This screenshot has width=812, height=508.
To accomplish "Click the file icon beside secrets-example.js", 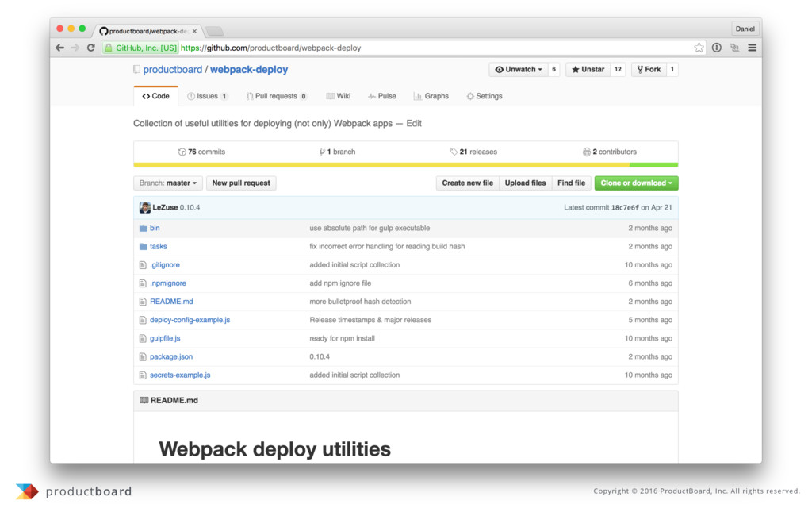I will tap(143, 375).
